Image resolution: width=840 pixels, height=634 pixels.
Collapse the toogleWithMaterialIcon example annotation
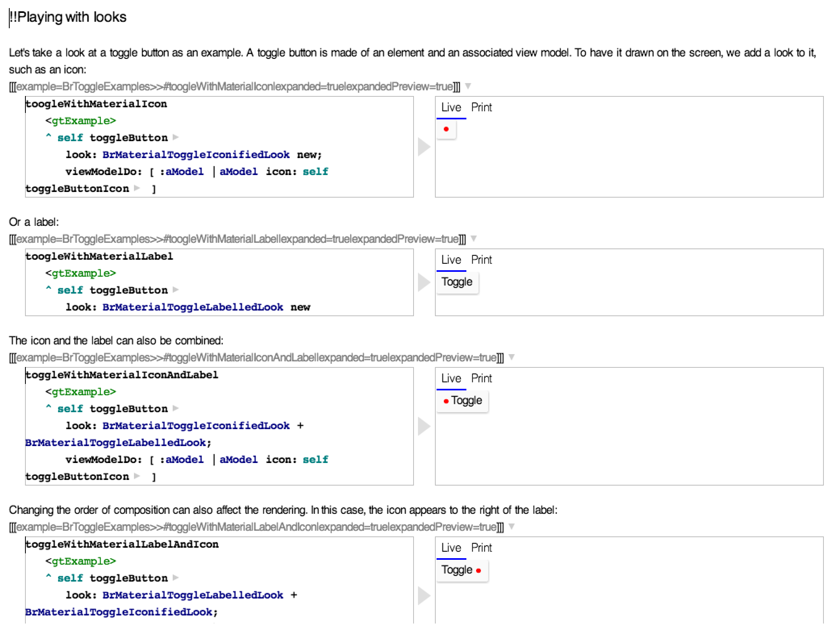468,86
